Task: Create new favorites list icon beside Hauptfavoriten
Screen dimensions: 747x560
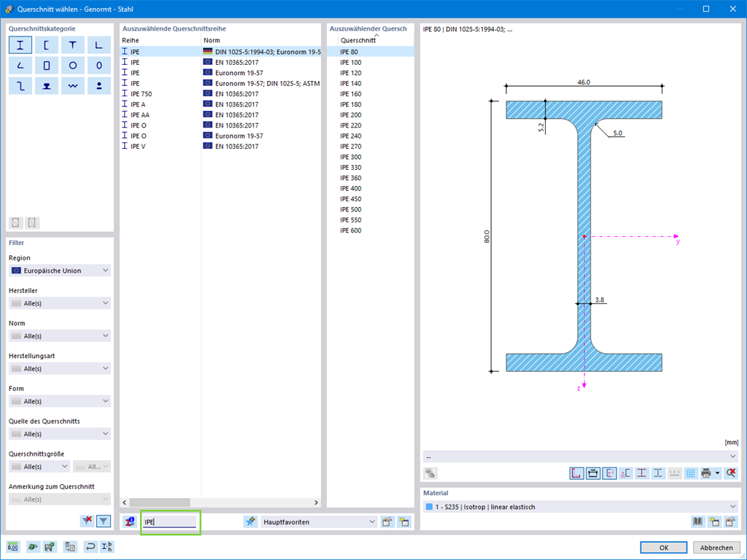Action: tap(404, 522)
